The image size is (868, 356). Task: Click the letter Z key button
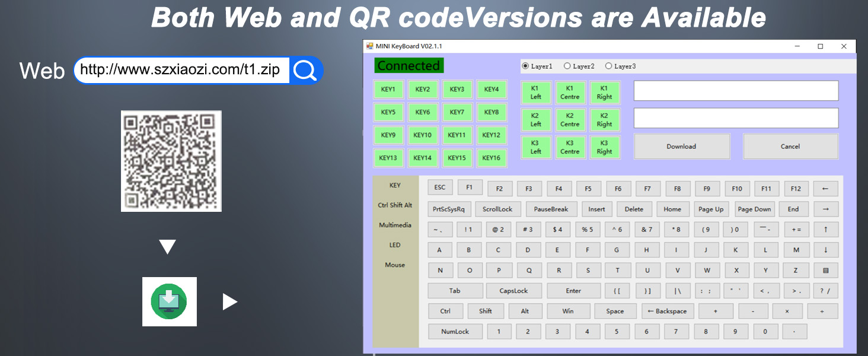click(796, 270)
